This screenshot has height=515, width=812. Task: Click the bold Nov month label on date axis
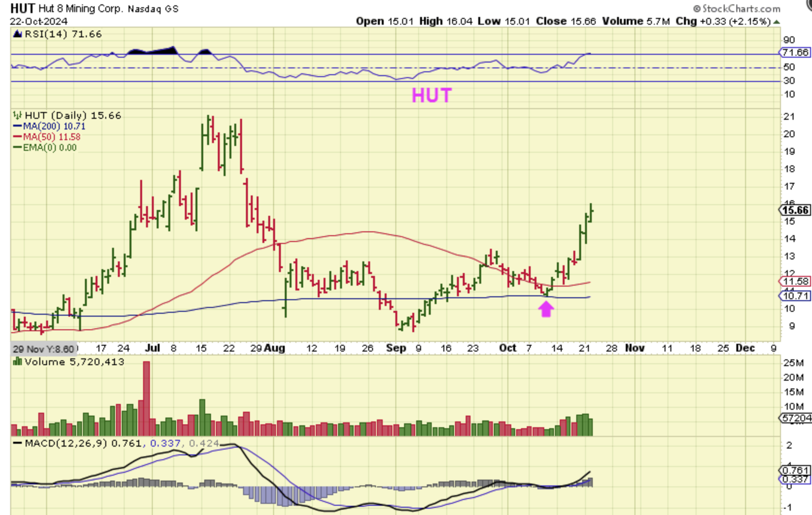point(635,348)
